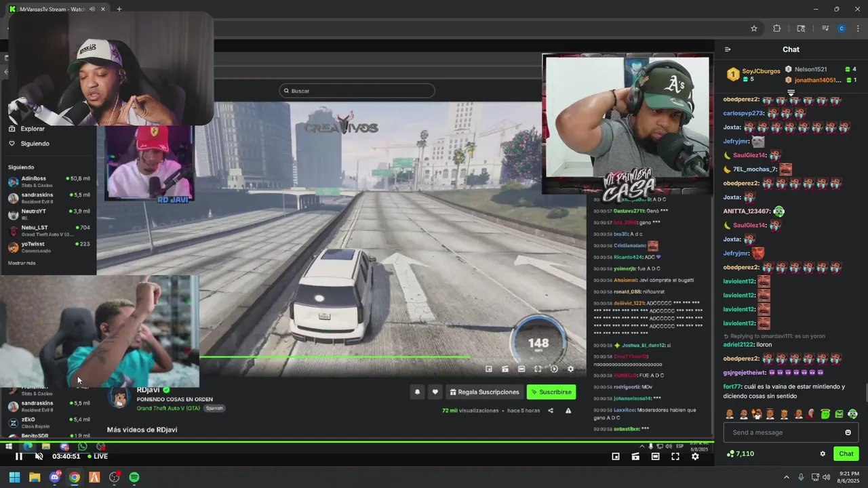The height and width of the screenshot is (488, 868).
Task: Click the Spanish language tag
Action: tap(214, 408)
